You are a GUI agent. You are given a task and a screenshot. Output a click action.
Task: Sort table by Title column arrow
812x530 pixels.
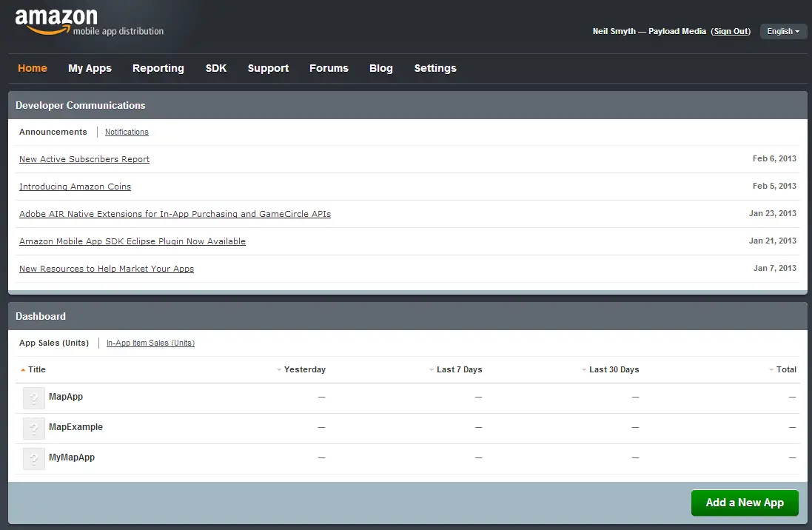click(x=24, y=369)
